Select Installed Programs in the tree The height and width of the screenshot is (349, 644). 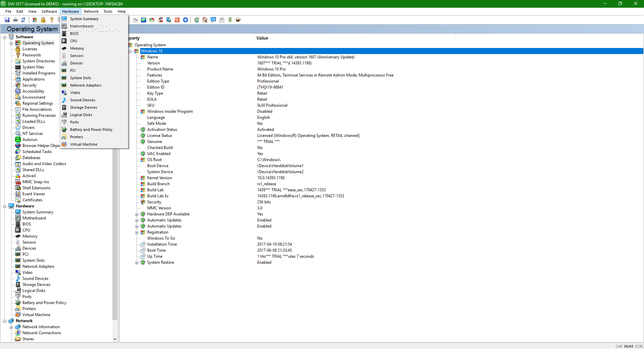tap(39, 73)
